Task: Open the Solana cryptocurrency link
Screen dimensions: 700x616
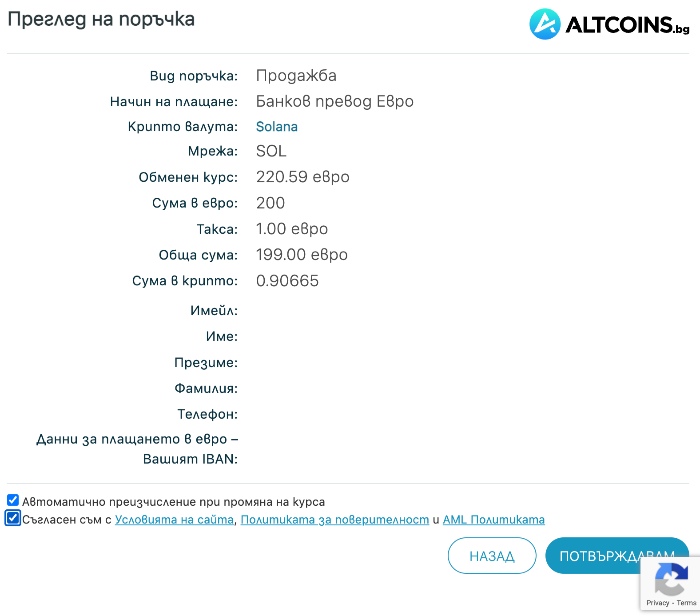Action: [x=277, y=127]
